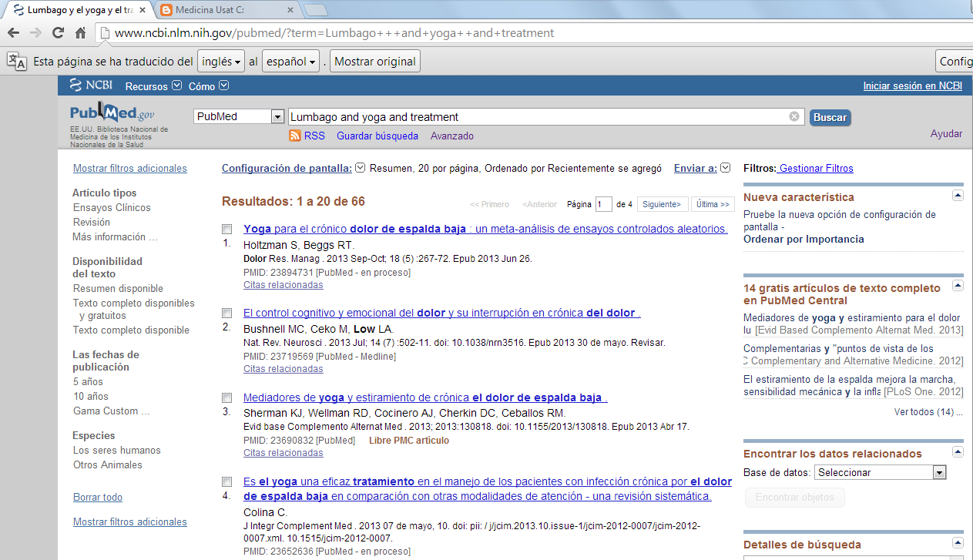Viewport: 973px width, 560px height.
Task: Collapse the 14 gratis artículos panel
Action: click(958, 286)
